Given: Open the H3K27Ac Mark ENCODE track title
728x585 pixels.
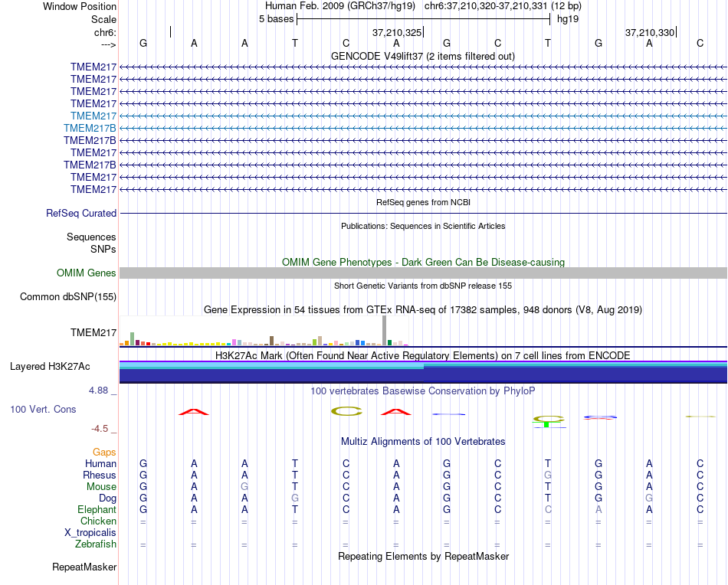Looking at the screenshot, I should click(x=423, y=356).
